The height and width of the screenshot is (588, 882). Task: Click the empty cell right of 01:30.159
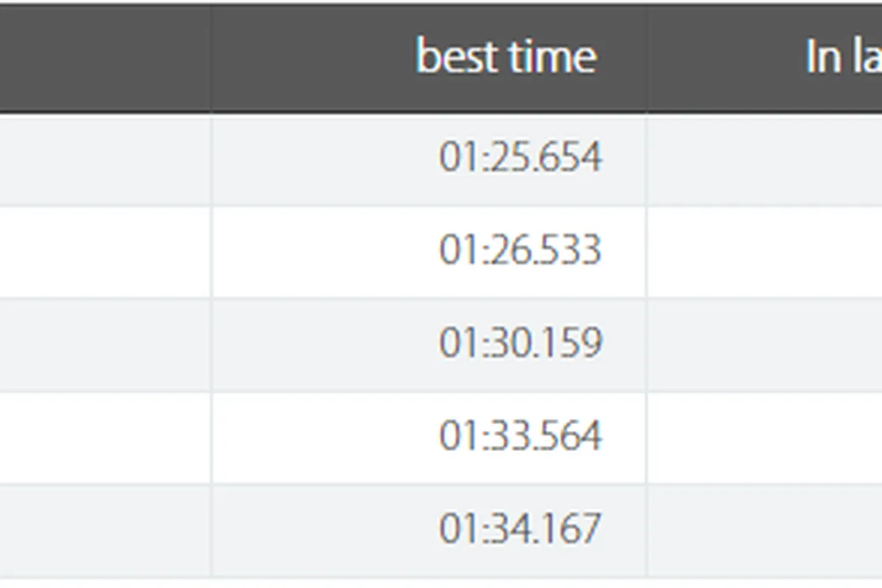click(764, 344)
